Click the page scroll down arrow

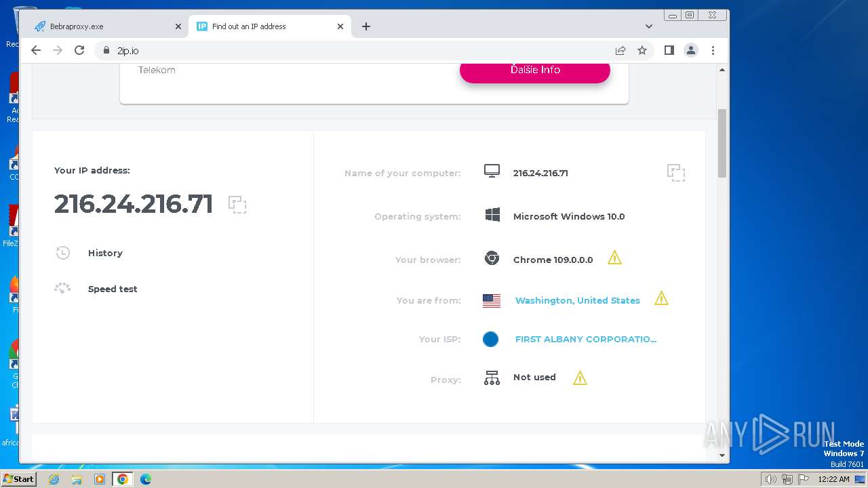pos(722,455)
